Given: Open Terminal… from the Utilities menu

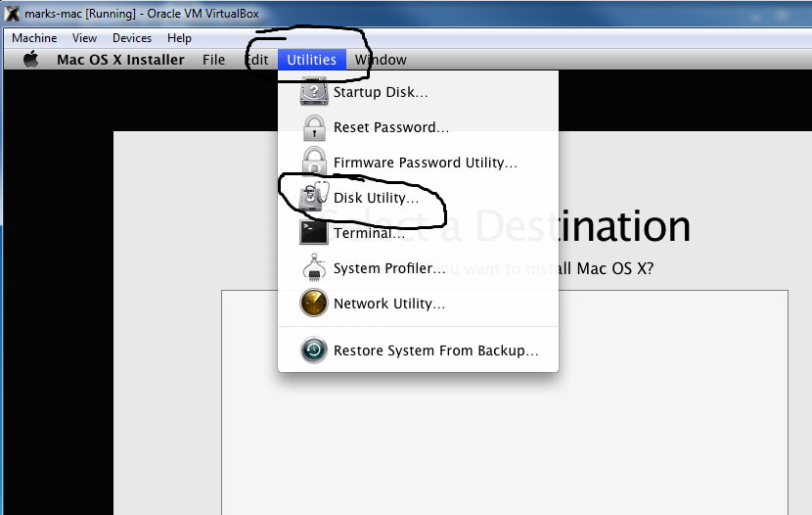Looking at the screenshot, I should pyautogui.click(x=418, y=233).
